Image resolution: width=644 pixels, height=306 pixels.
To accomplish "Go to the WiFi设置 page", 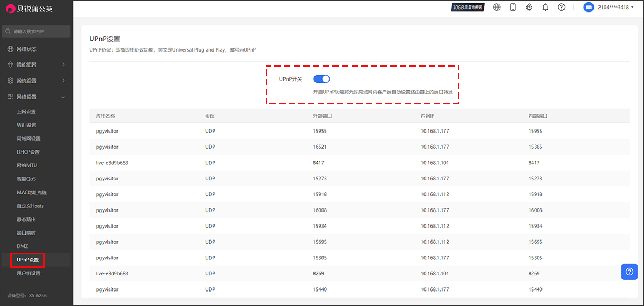I will point(26,125).
